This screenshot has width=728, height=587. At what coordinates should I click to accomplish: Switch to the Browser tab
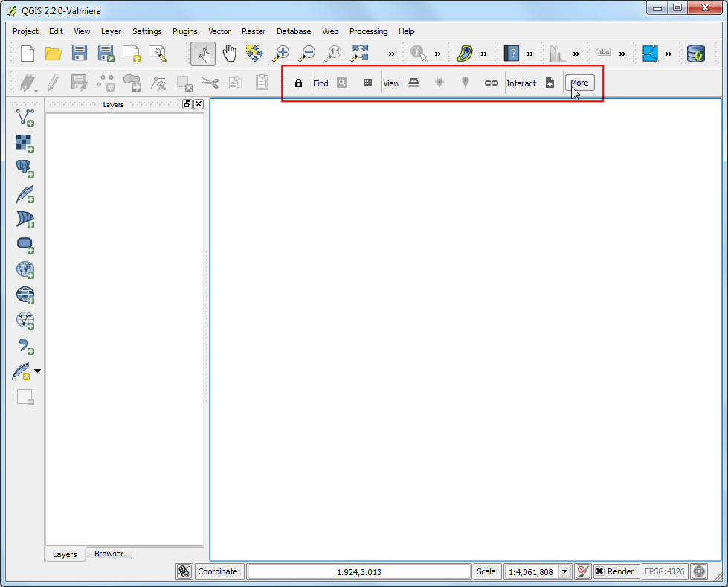(109, 554)
